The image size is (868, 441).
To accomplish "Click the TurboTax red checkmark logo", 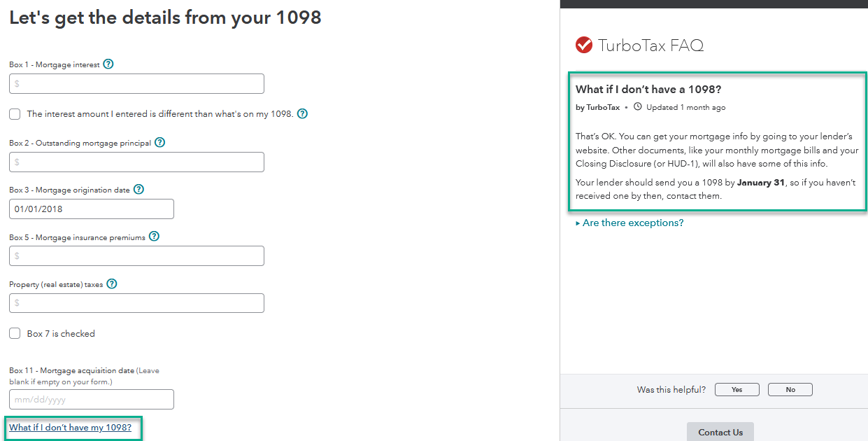I will pyautogui.click(x=584, y=45).
